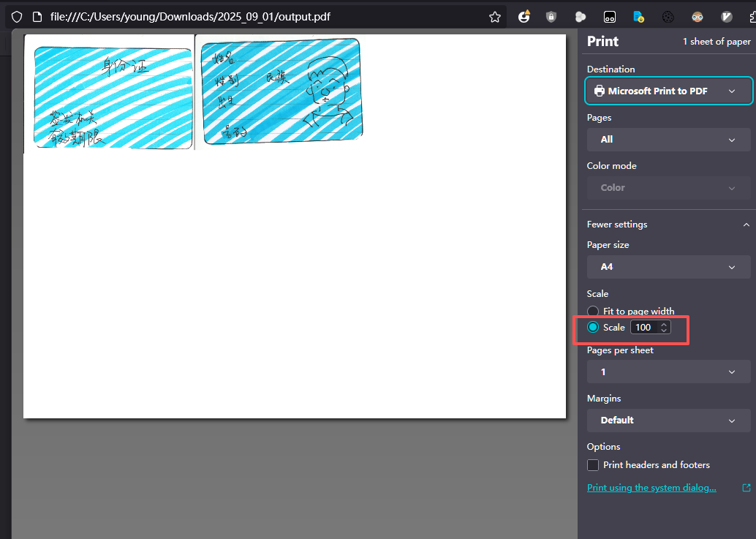The width and height of the screenshot is (756, 539).
Task: Click the Print heading text
Action: [602, 42]
